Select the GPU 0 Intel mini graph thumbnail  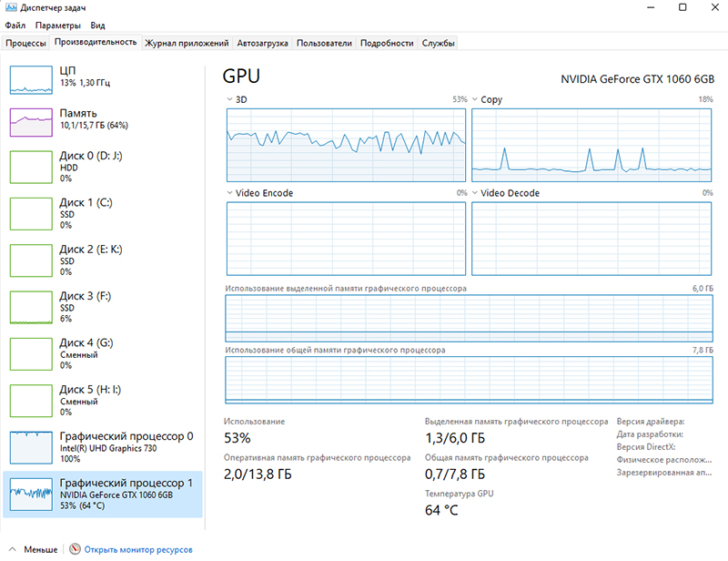pos(31,447)
